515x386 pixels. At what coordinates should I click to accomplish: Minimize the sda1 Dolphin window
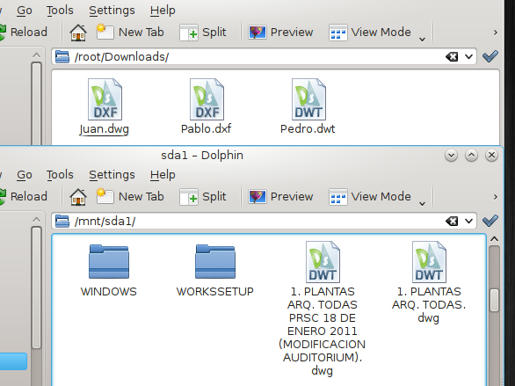(451, 155)
